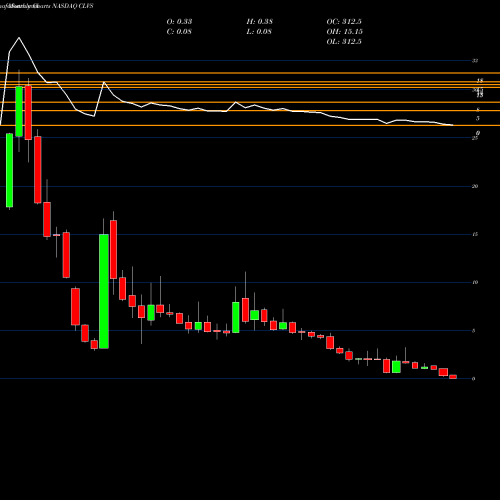Click the OC: 312.5 reading
Viewport: 500px width, 500px height.
344,22
